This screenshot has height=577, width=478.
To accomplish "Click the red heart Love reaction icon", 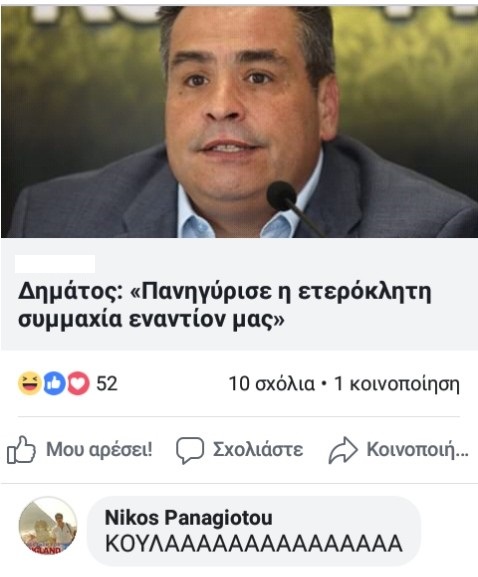I will 78,383.
